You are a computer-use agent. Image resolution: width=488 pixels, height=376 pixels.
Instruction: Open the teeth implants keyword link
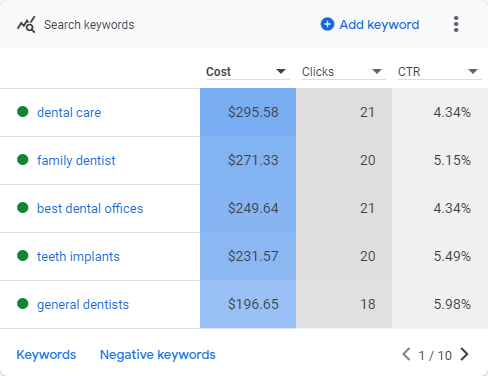click(x=78, y=256)
